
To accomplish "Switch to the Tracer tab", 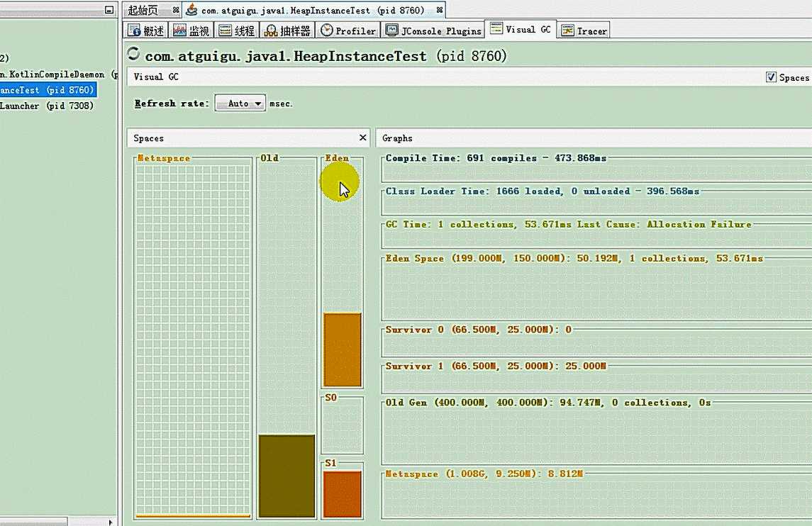I will (584, 30).
